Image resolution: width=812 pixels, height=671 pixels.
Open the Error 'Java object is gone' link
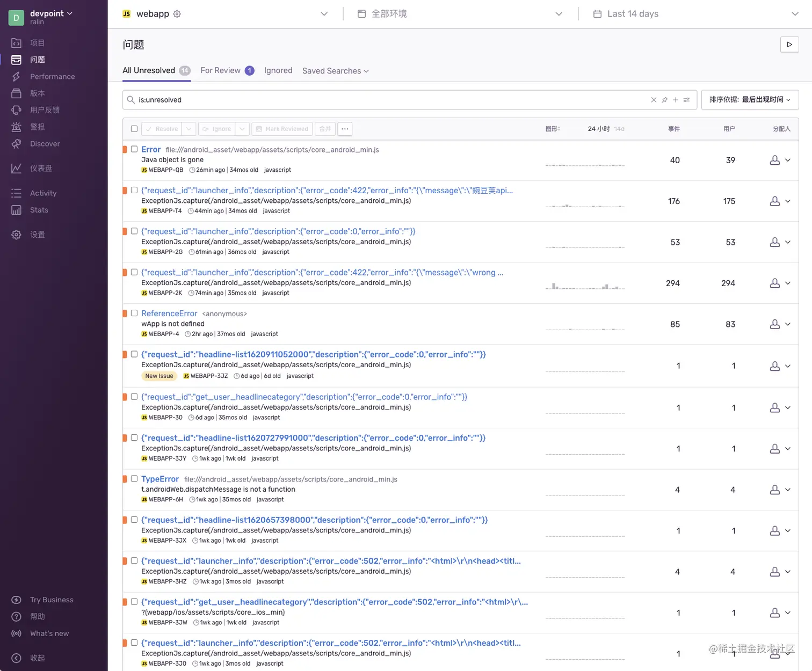point(151,150)
